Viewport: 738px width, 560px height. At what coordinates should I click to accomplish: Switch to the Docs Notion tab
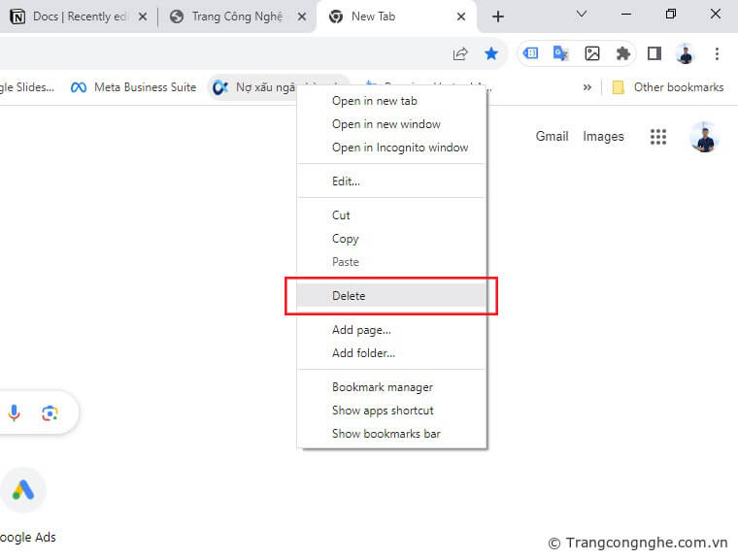(x=78, y=16)
